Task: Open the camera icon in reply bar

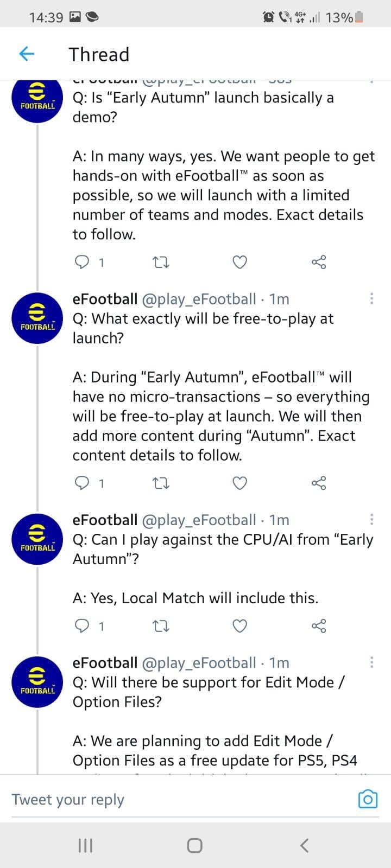Action: pos(368,799)
